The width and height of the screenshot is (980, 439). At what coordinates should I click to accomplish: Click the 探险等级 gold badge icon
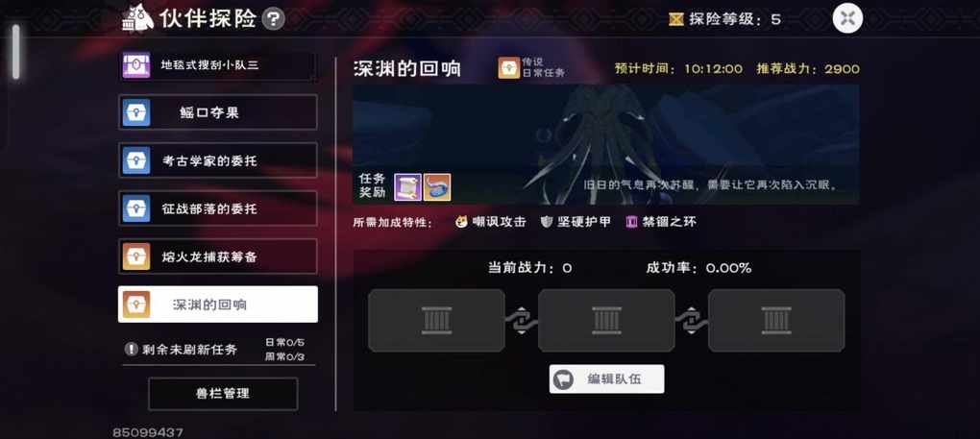pos(676,19)
